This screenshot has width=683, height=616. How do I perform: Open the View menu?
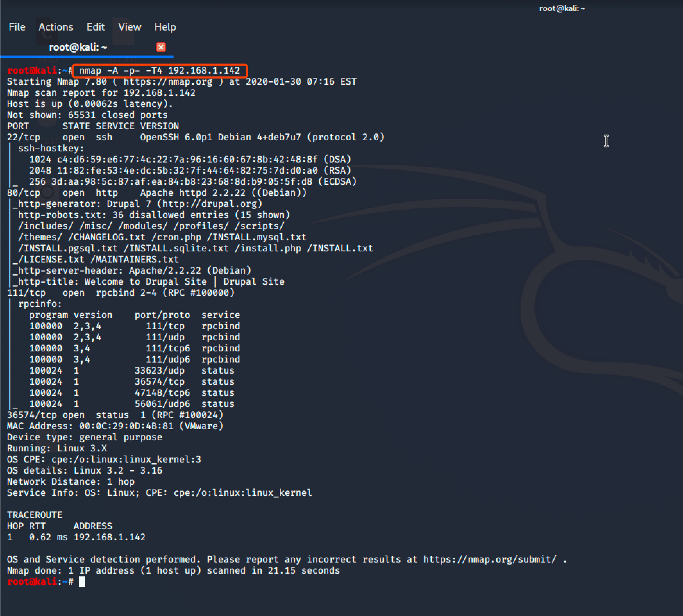coord(129,27)
